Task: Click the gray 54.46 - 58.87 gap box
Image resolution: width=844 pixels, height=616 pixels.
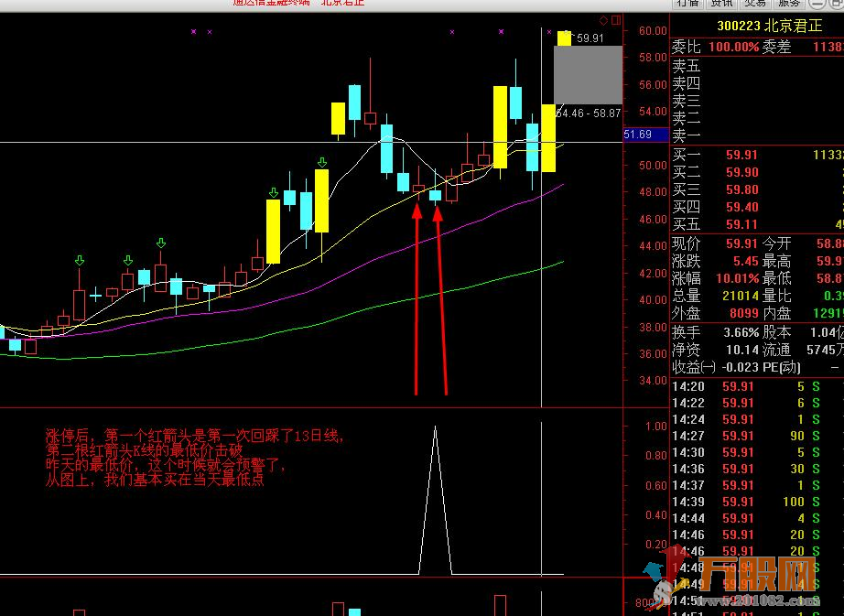Action: [589, 75]
